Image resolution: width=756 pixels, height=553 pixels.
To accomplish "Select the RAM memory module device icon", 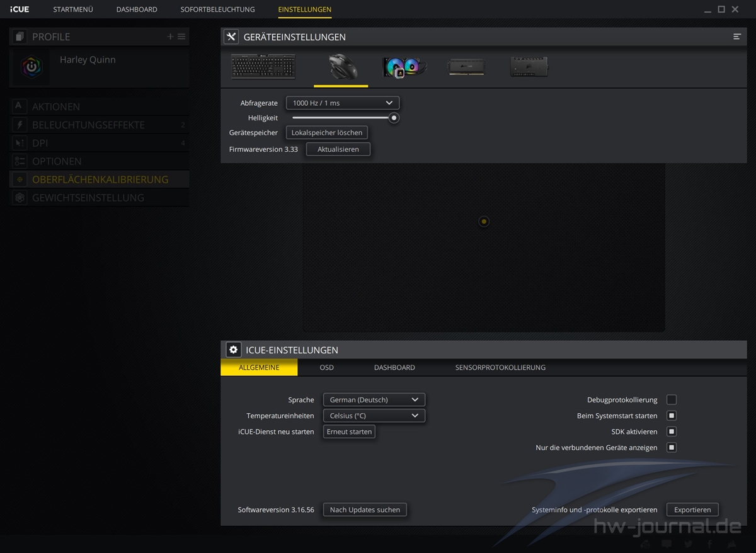I will (466, 67).
